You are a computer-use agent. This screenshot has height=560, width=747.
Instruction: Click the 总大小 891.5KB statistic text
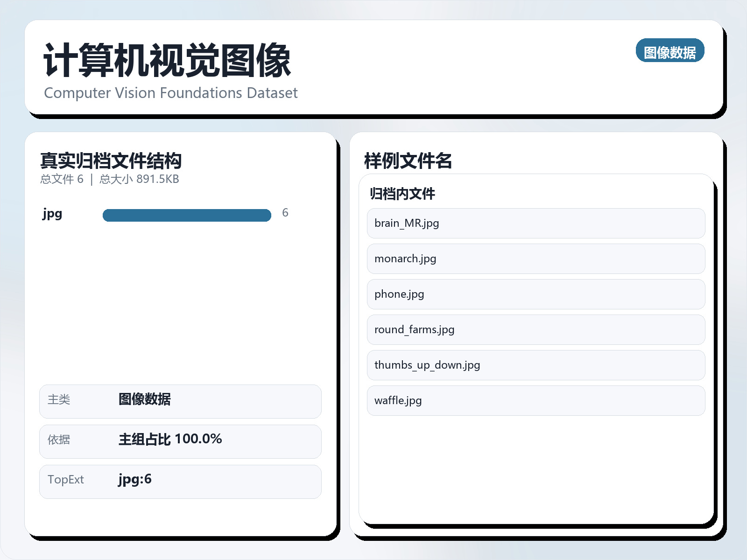(x=139, y=179)
